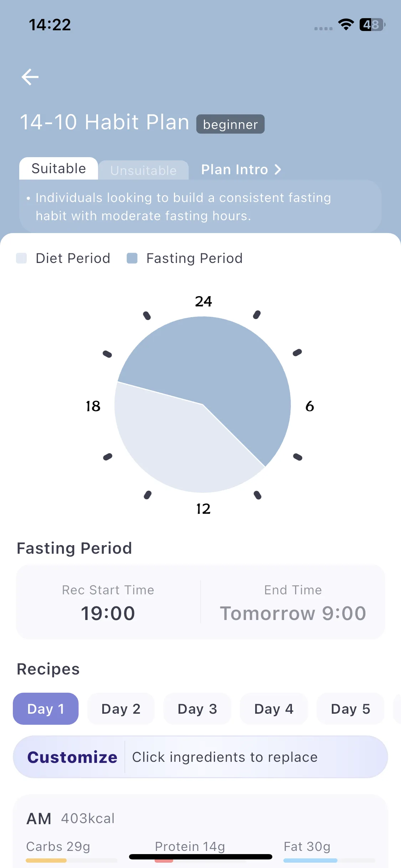Tap the Carbs 29g progress bar
The height and width of the screenshot is (868, 401).
click(x=71, y=861)
